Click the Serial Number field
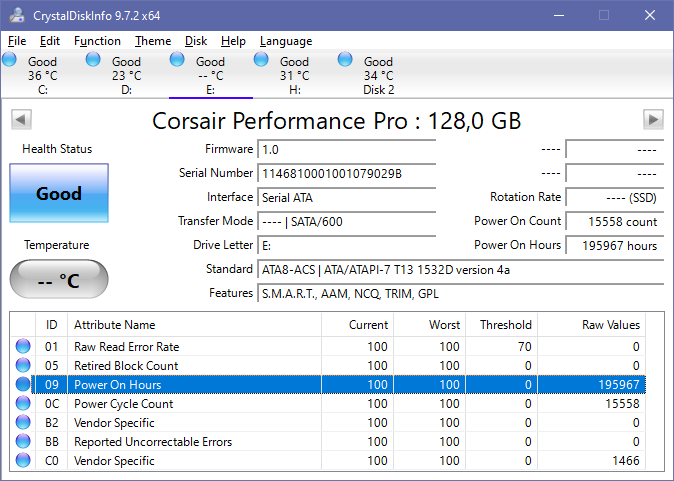Image resolution: width=674 pixels, height=481 pixels. click(346, 173)
